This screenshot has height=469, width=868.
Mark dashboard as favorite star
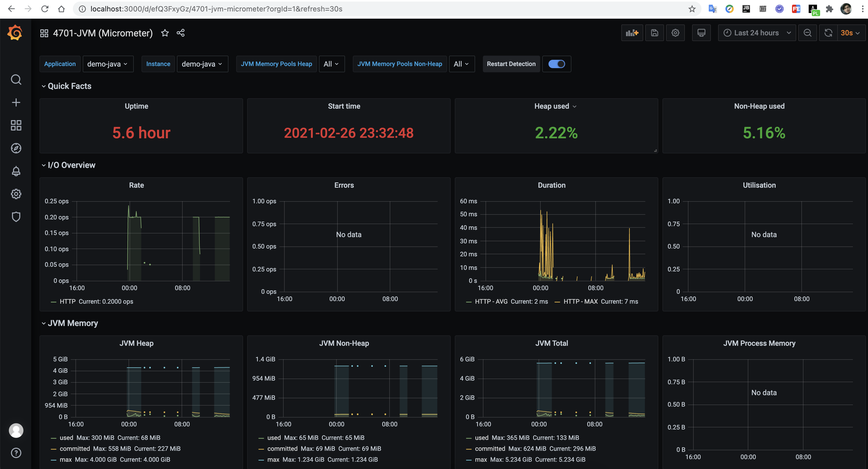pyautogui.click(x=165, y=33)
